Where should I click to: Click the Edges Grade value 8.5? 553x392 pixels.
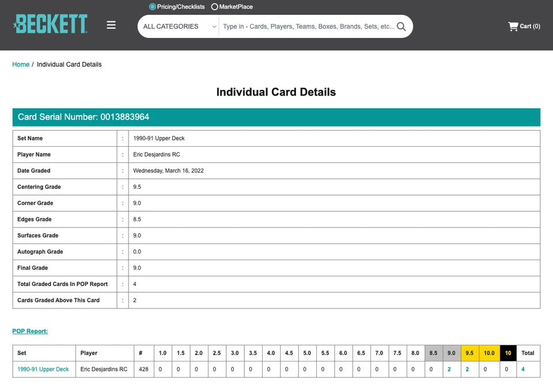(x=137, y=219)
